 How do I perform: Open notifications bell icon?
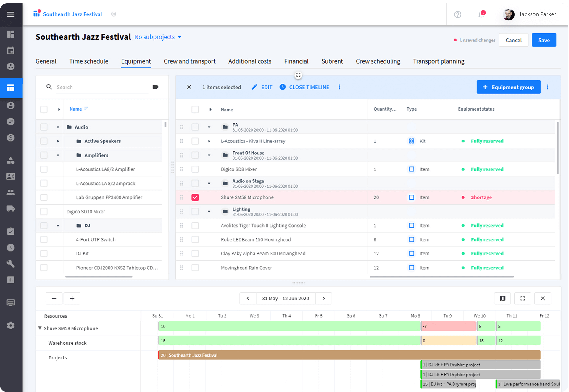(481, 14)
